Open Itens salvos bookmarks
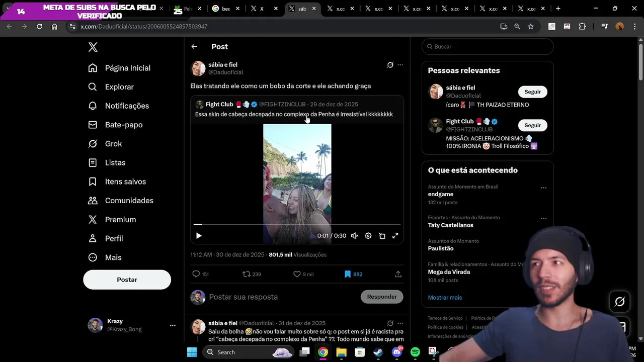The height and width of the screenshot is (362, 644). (117, 182)
